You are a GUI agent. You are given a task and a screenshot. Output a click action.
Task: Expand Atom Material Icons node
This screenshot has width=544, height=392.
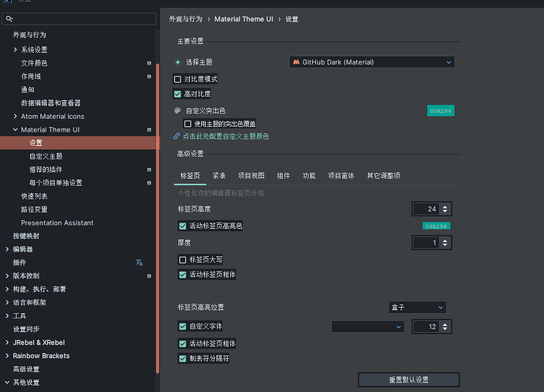click(x=15, y=116)
